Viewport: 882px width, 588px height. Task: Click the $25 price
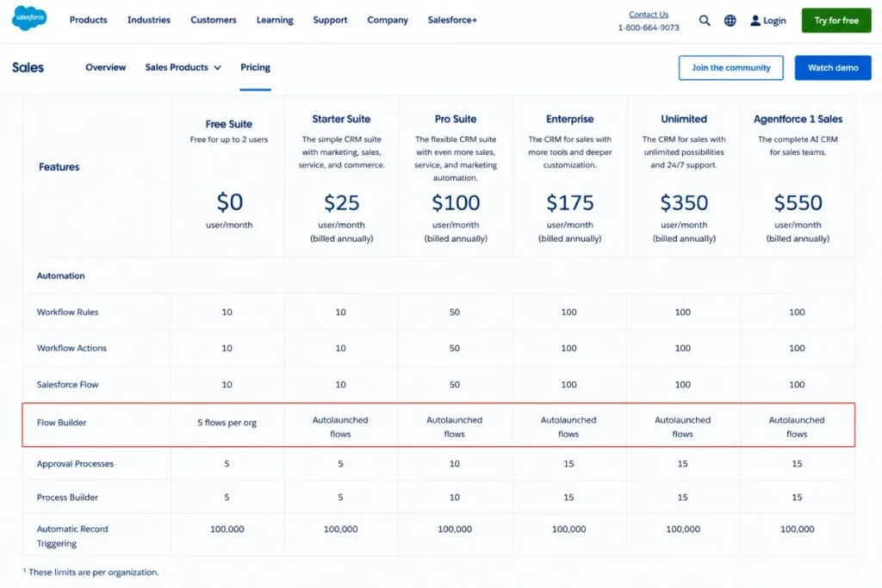tap(341, 202)
